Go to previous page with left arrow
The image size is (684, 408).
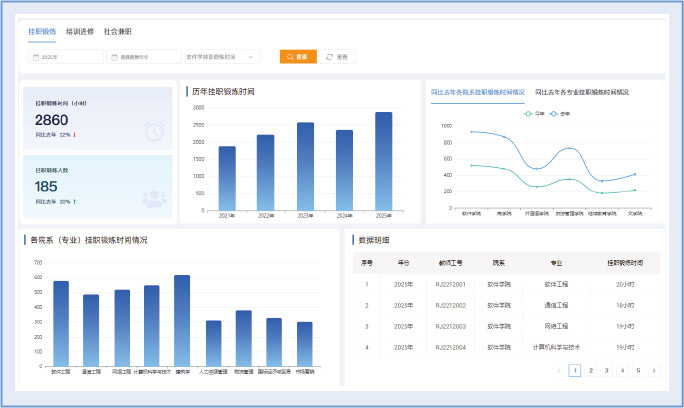coord(559,370)
